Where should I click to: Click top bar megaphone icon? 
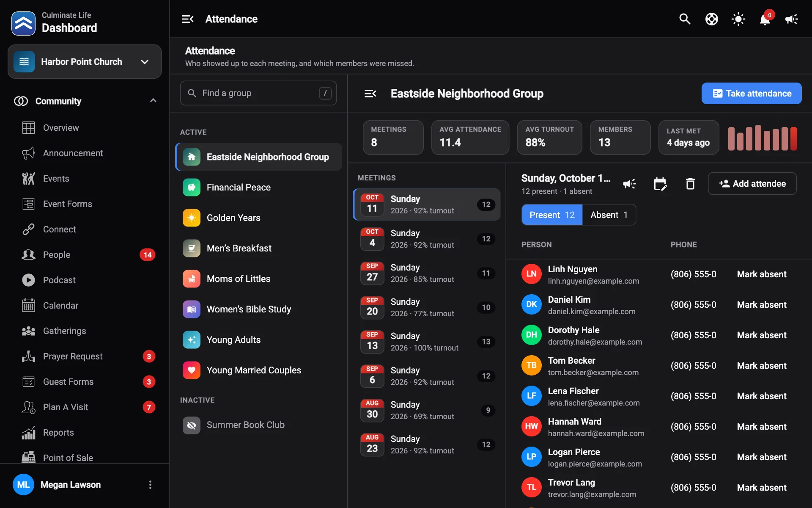(791, 19)
